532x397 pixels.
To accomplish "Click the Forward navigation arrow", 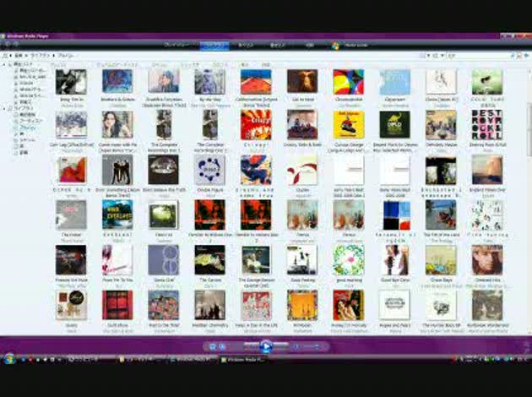I will tap(15, 44).
